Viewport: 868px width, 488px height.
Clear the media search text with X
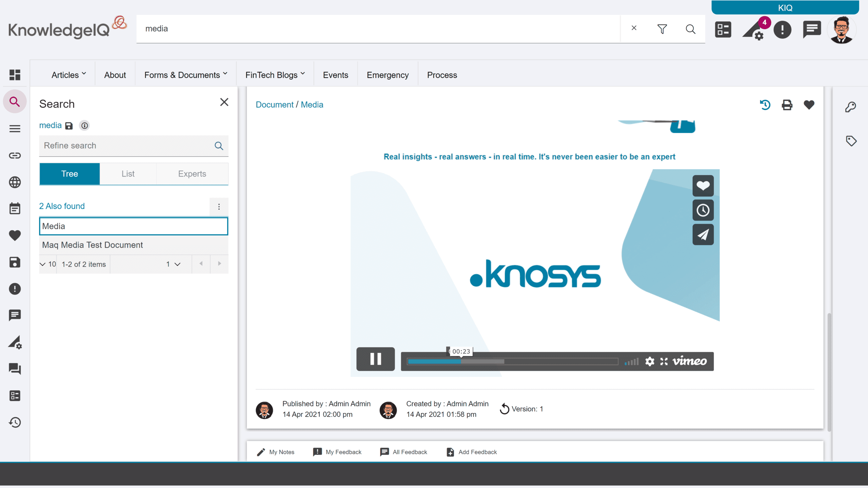tap(634, 28)
